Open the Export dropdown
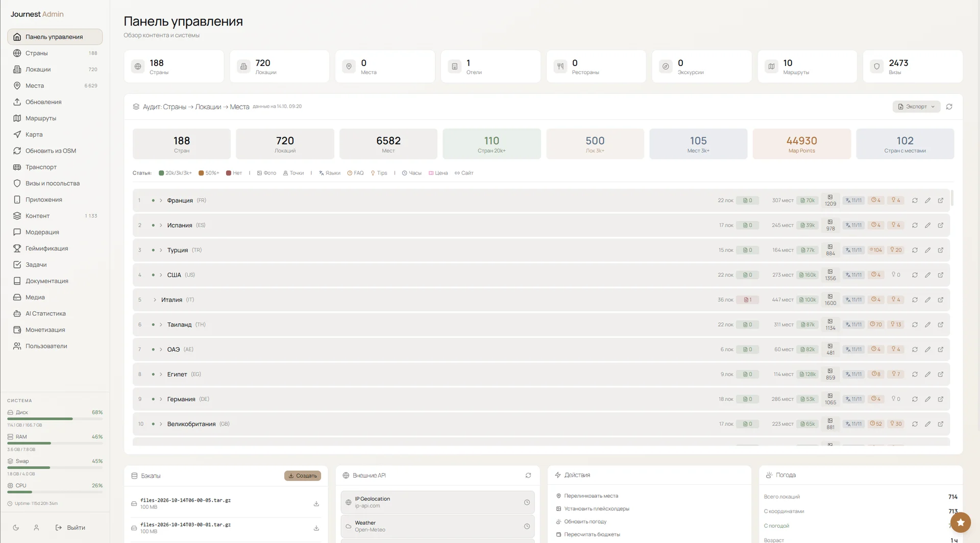 916,107
